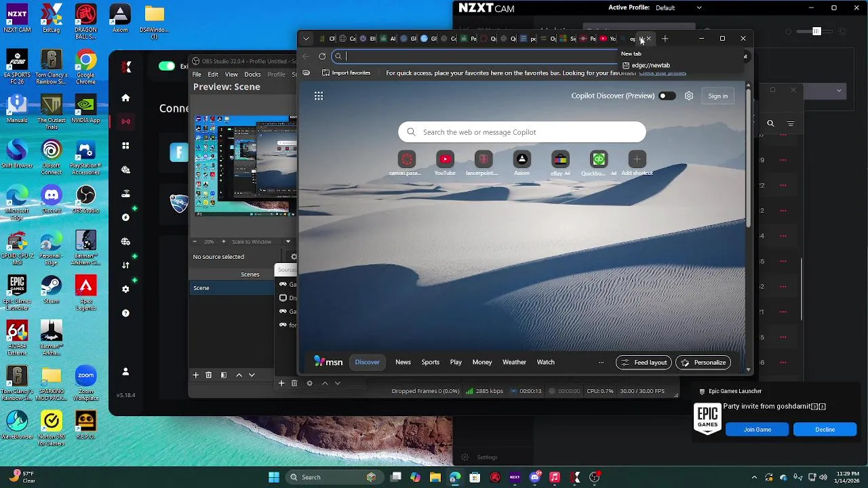Open Microsoft Store from the taskbar
This screenshot has height=488, width=868.
point(475,477)
